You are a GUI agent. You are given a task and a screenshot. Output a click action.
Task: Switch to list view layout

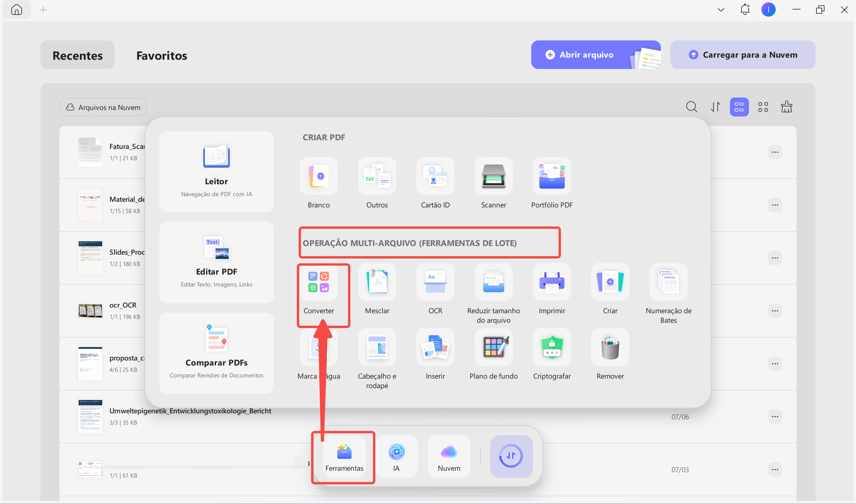coord(739,107)
